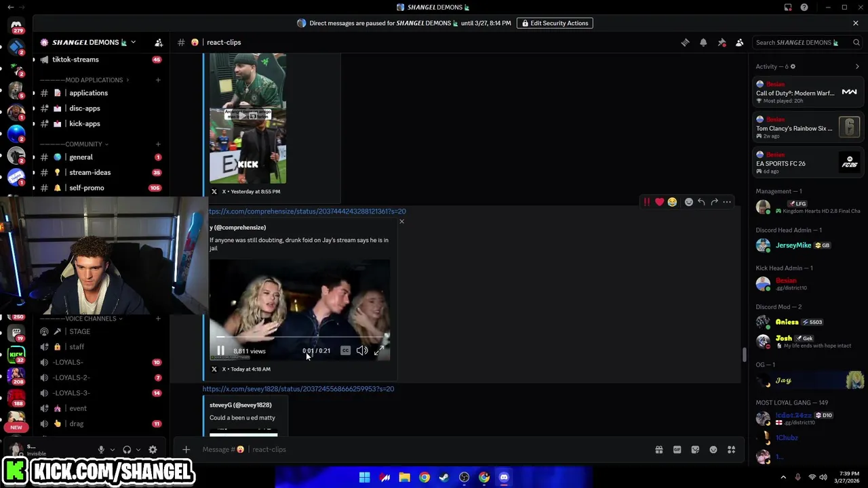This screenshot has height=488, width=868.
Task: Open Google Chrome from the taskbar
Action: click(x=425, y=477)
